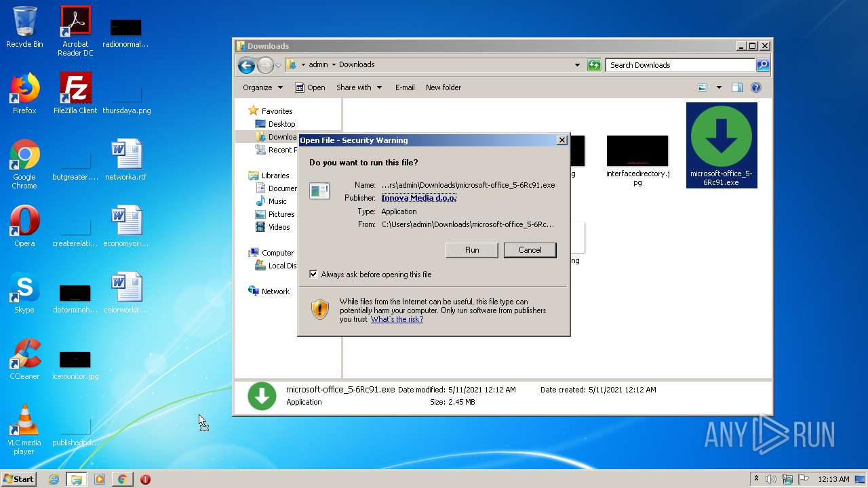Click Downloads in the address breadcrumb
Viewport: 868px width, 488px height.
coord(357,65)
